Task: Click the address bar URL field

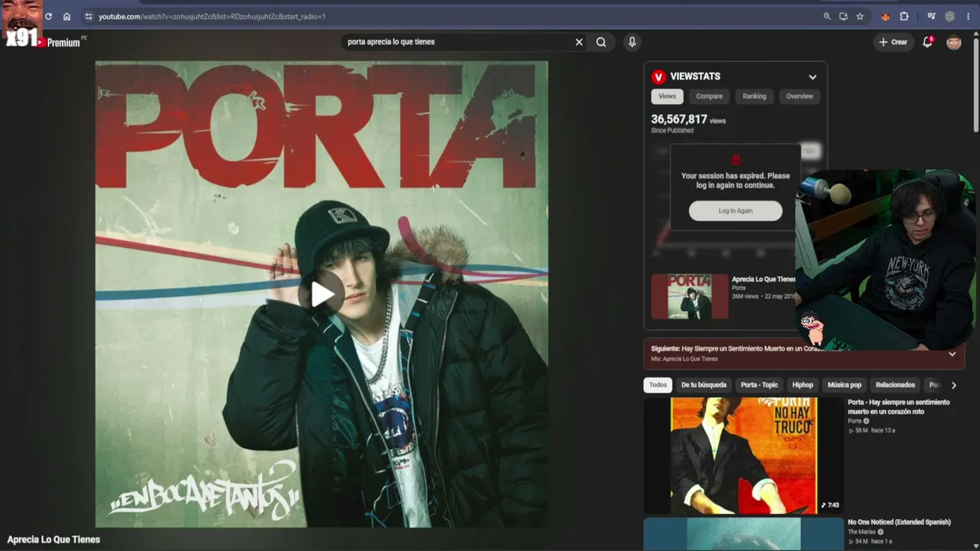Action: [x=452, y=16]
